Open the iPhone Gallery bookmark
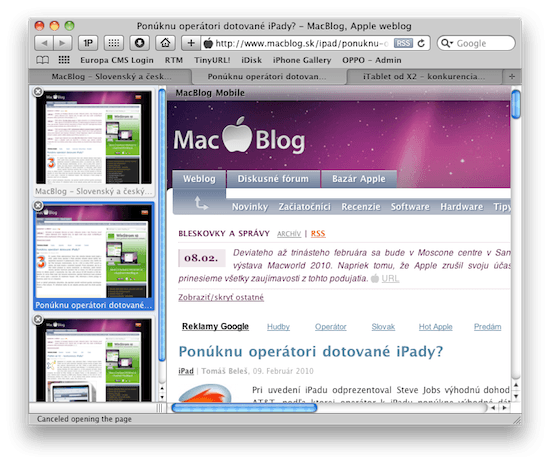The image size is (550, 464). click(x=302, y=60)
